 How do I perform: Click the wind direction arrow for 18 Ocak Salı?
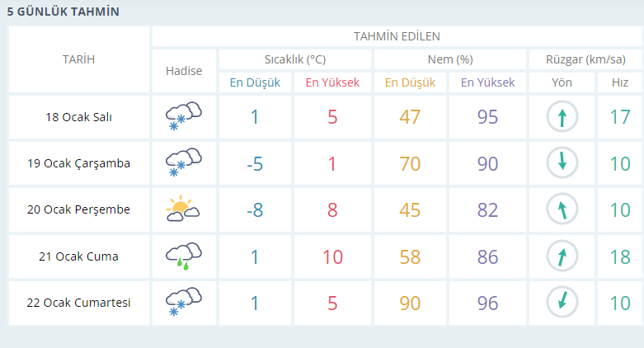point(562,116)
